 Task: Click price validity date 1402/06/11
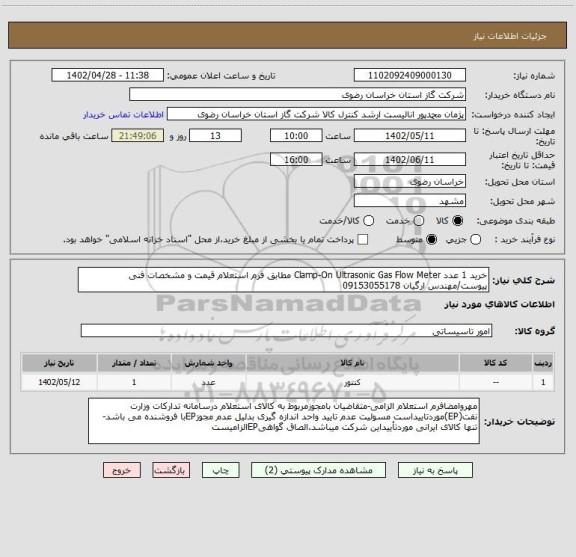(x=410, y=159)
